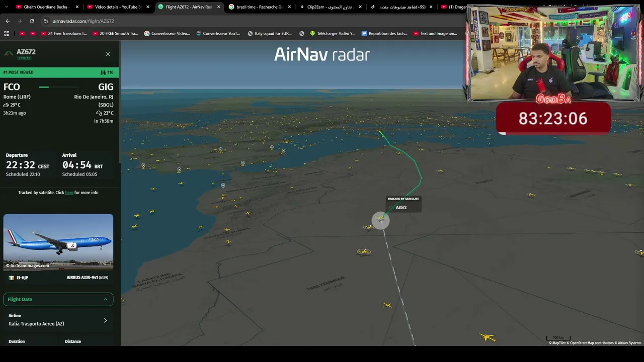Open the 'Convertisseur Video...' bookmark
Screen dimensions: 644x362
pos(167,34)
